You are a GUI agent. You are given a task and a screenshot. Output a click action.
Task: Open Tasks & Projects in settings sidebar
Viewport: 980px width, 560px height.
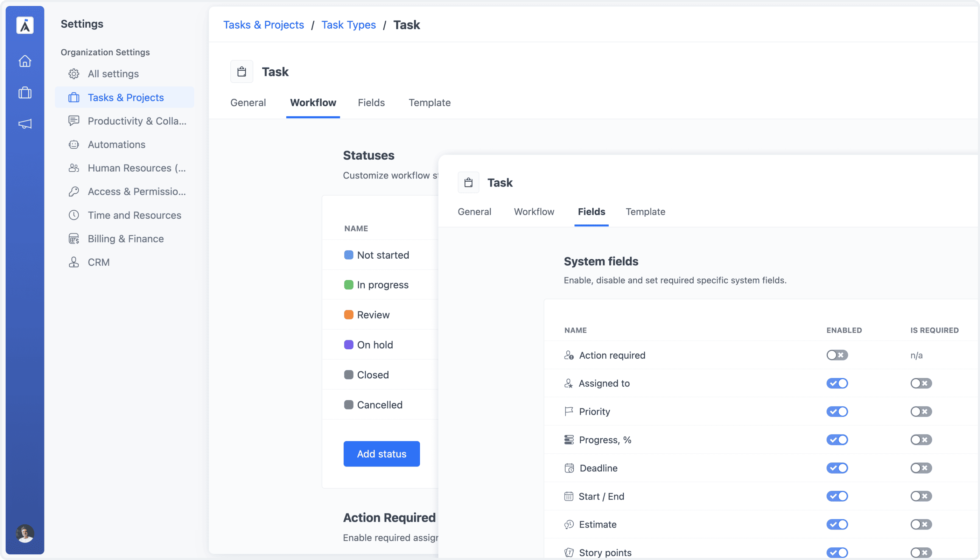point(125,97)
